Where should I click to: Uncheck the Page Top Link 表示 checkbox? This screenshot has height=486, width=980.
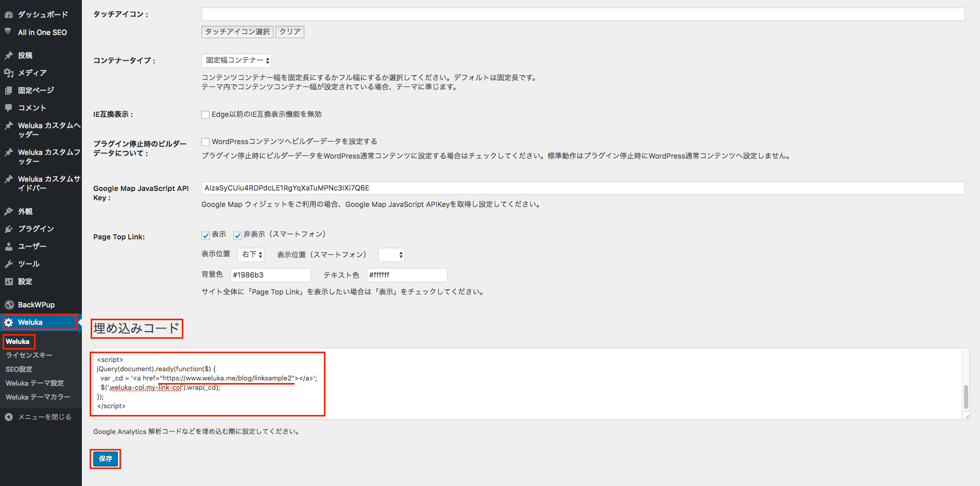click(x=205, y=235)
